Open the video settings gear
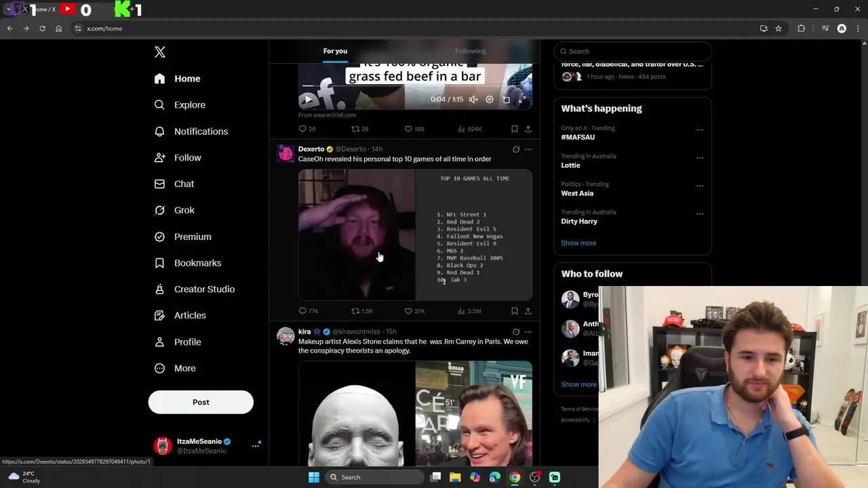The image size is (868, 488). [x=490, y=100]
